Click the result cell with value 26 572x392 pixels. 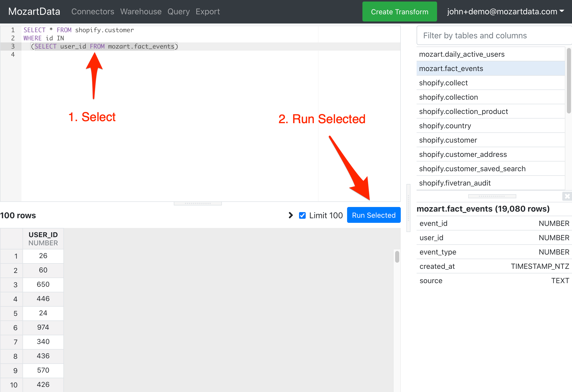click(x=43, y=256)
